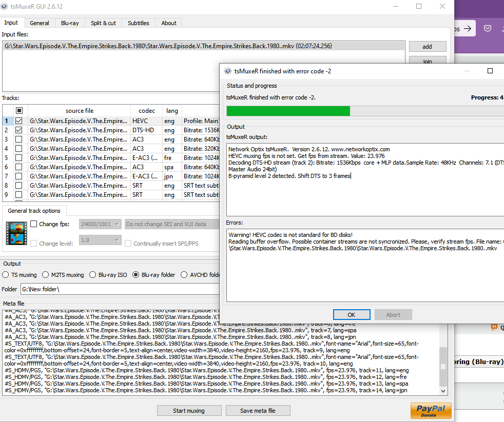
Task: Click the arrow icon in the purple browser window
Action: coord(468,29)
